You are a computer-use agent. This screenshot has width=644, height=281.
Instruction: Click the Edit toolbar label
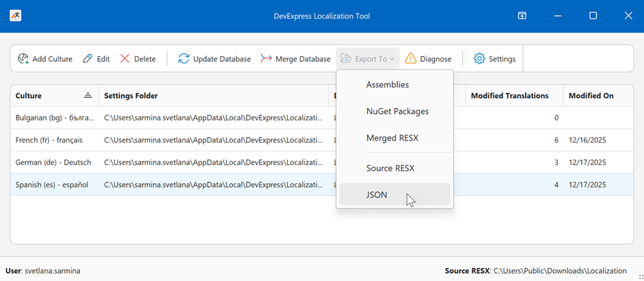click(103, 59)
